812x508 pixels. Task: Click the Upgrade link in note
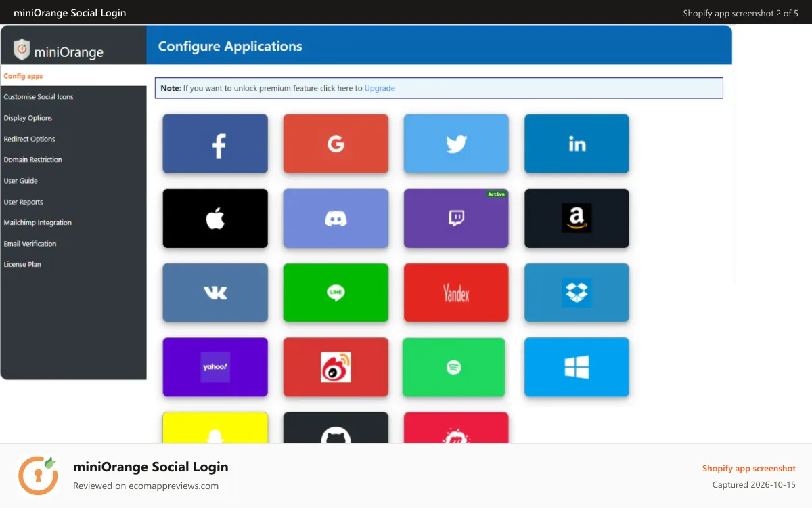[380, 88]
